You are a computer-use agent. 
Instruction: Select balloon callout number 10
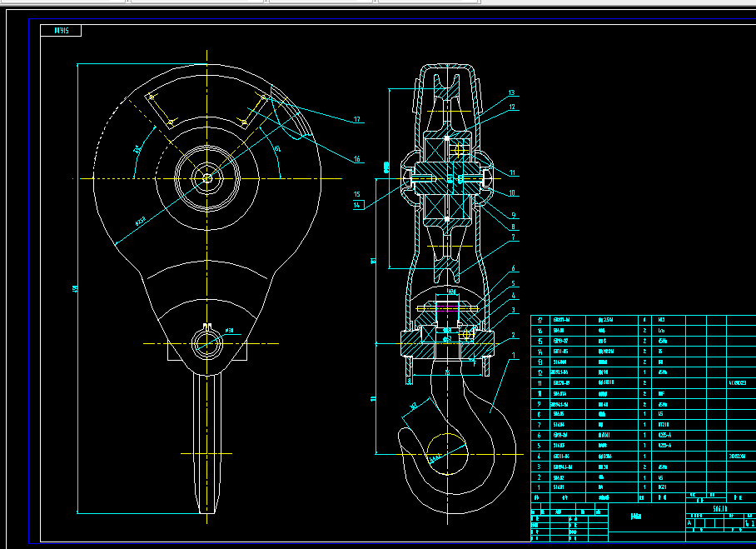tap(512, 192)
